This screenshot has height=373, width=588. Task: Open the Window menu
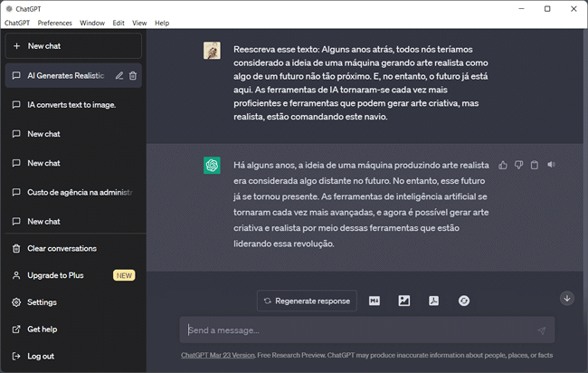tap(92, 23)
